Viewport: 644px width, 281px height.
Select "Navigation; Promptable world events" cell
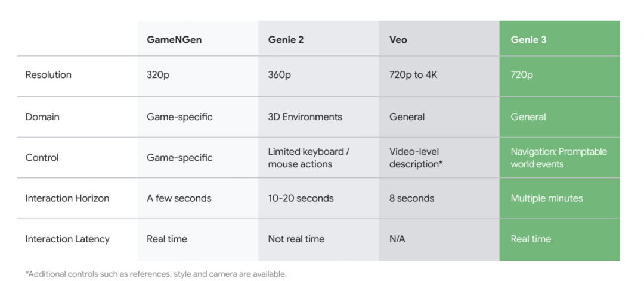click(558, 158)
